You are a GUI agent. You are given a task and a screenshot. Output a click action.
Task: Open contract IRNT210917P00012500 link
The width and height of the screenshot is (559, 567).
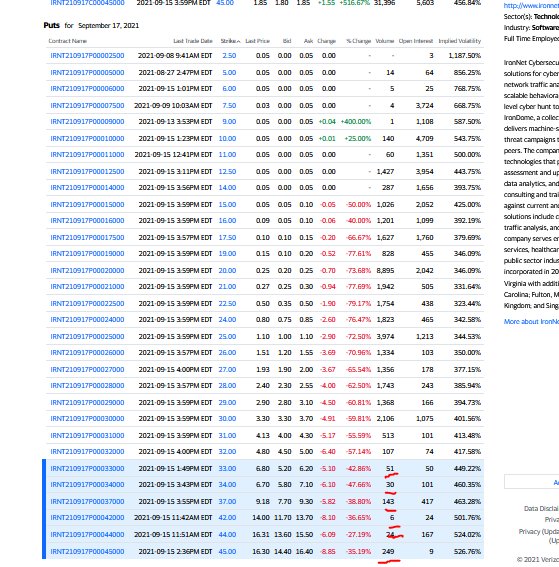pyautogui.click(x=87, y=171)
